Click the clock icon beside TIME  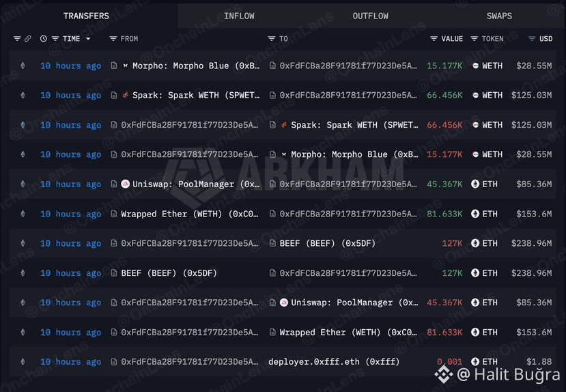(43, 39)
